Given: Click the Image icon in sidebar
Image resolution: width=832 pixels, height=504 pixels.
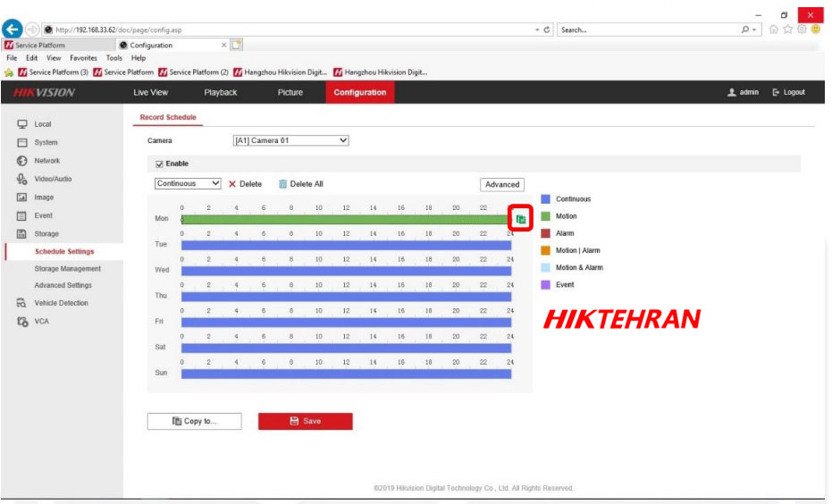Looking at the screenshot, I should [x=21, y=197].
